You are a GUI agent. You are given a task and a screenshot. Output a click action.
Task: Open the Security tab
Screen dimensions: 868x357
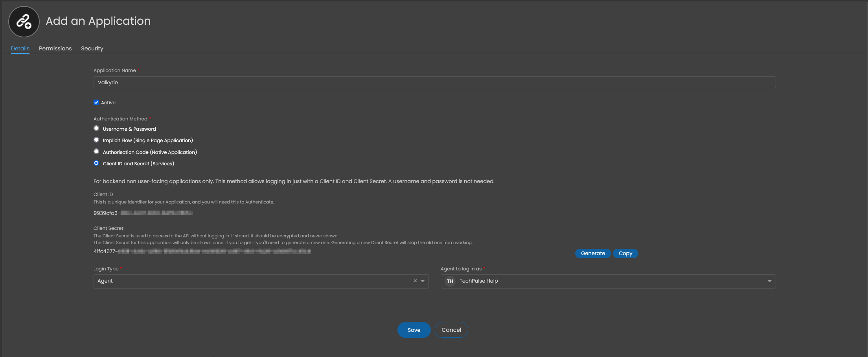pyautogui.click(x=92, y=48)
